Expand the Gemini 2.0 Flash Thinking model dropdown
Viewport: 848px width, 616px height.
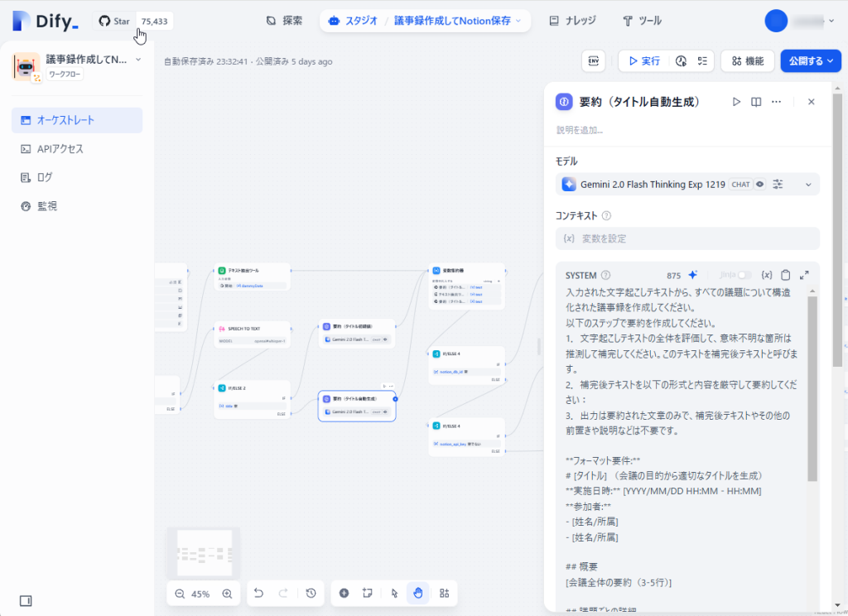coord(808,185)
